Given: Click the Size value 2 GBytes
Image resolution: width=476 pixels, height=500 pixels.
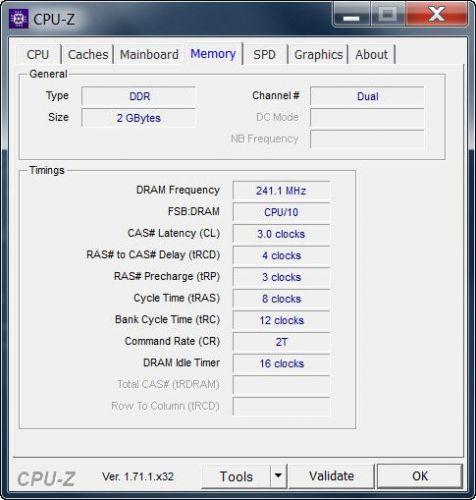Looking at the screenshot, I should (138, 118).
